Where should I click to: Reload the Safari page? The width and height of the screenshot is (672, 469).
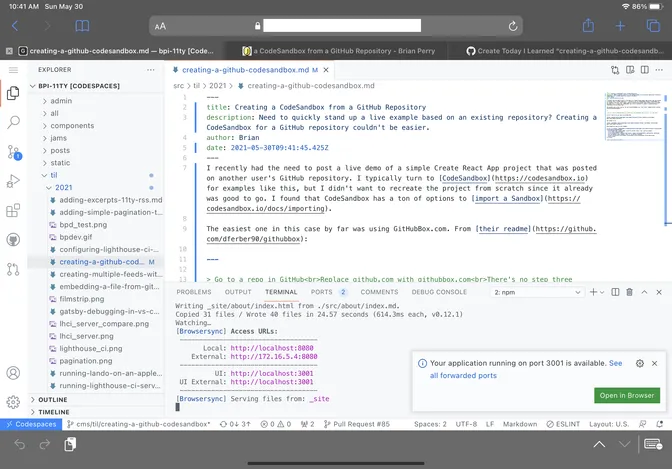point(513,27)
